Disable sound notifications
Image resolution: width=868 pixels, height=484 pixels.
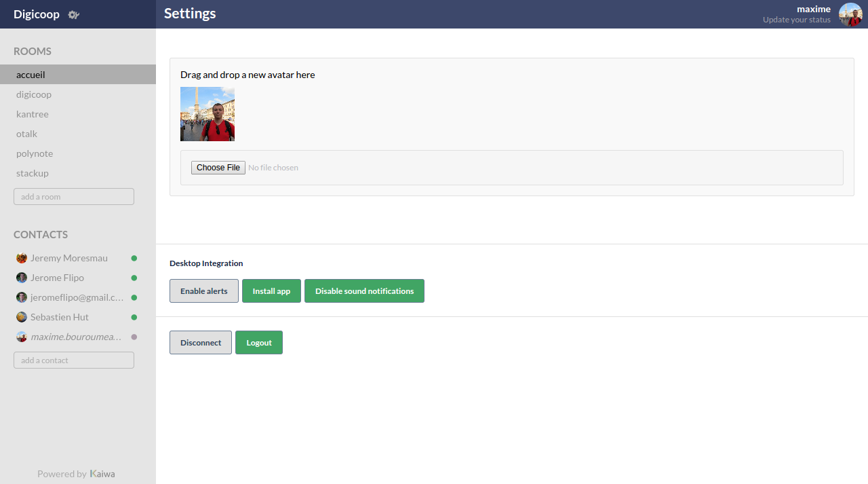[364, 291]
